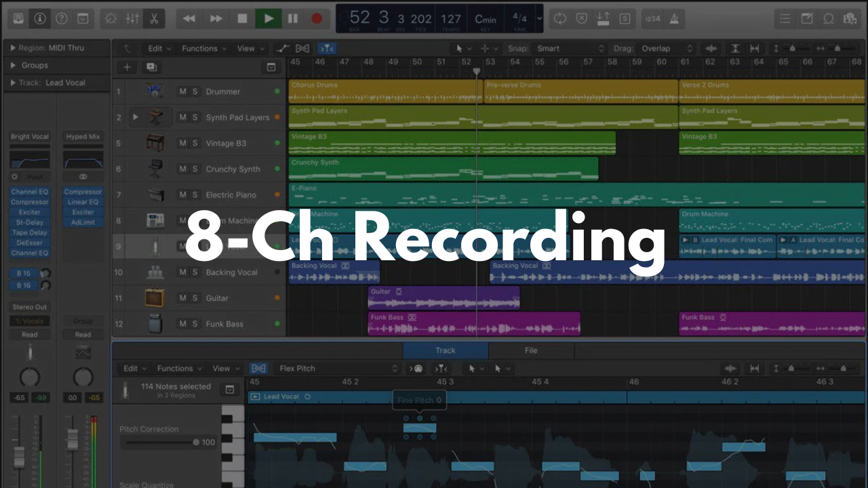The height and width of the screenshot is (488, 868).
Task: Enable the metronome click
Action: pyautogui.click(x=674, y=18)
